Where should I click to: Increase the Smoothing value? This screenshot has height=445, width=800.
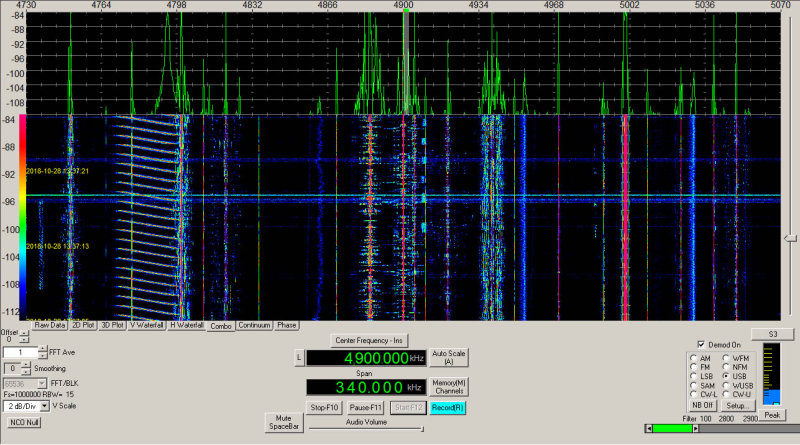point(26,365)
